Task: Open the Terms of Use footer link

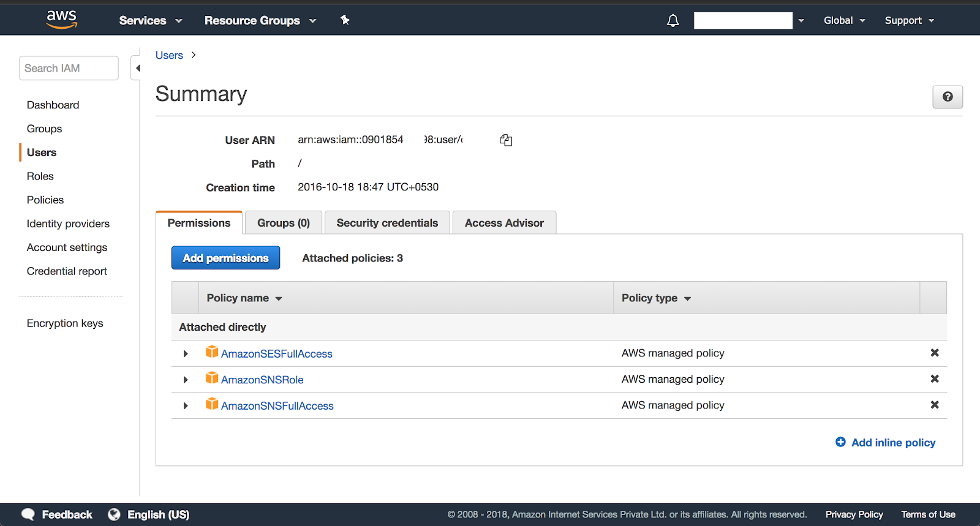Action: (x=928, y=514)
